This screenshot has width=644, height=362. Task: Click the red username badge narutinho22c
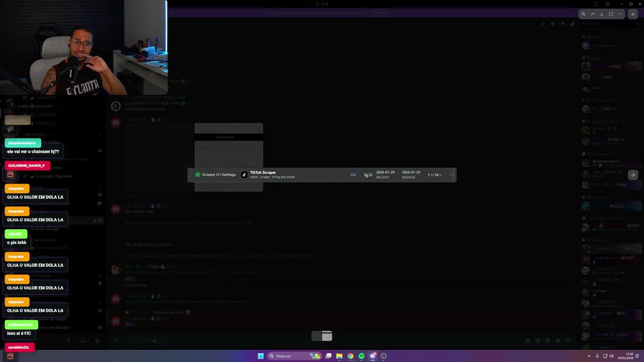coord(20,347)
